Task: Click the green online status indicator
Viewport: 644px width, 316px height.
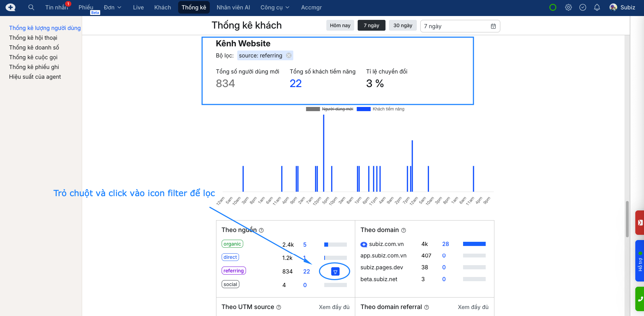Action: coord(553,7)
